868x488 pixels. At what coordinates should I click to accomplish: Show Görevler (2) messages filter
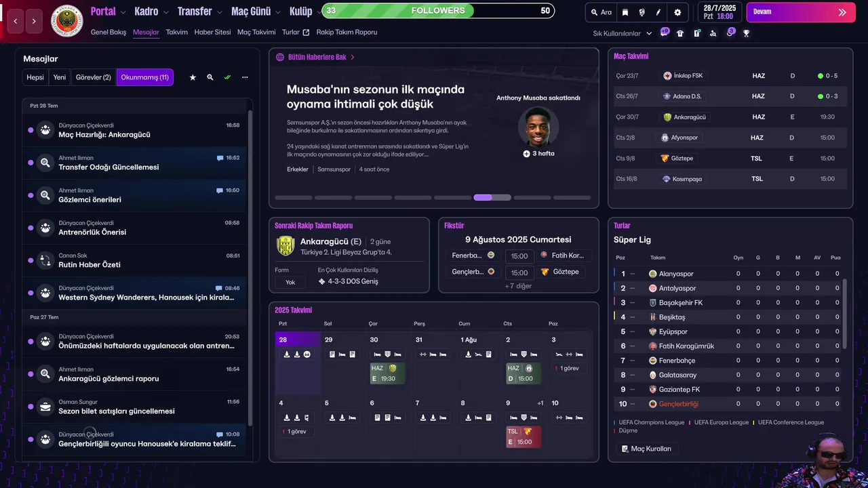coord(94,77)
